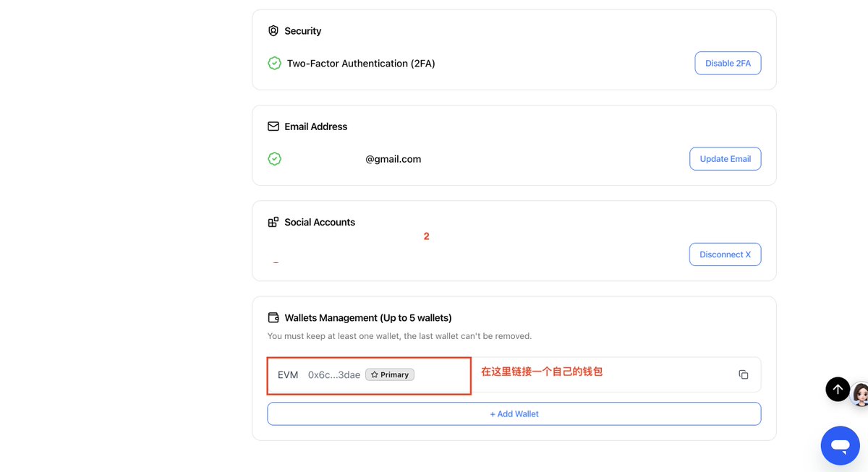The image size is (868, 472).
Task: Click the Security shield icon
Action: pos(273,31)
